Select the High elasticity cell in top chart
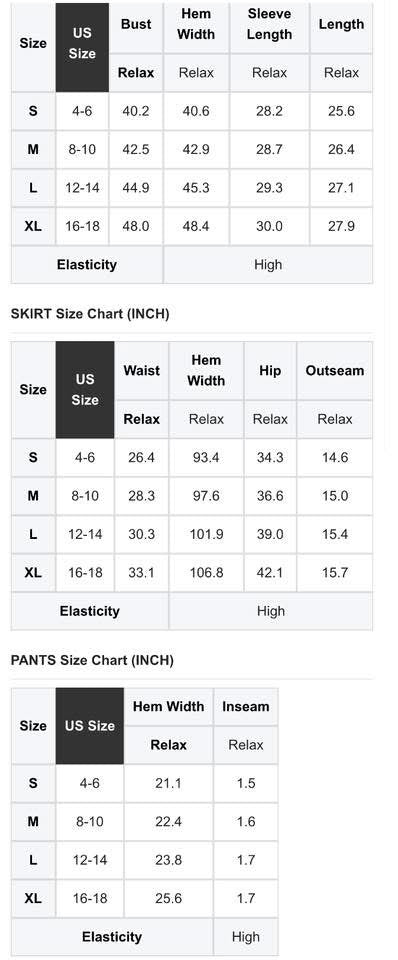The width and height of the screenshot is (398, 960). [268, 264]
